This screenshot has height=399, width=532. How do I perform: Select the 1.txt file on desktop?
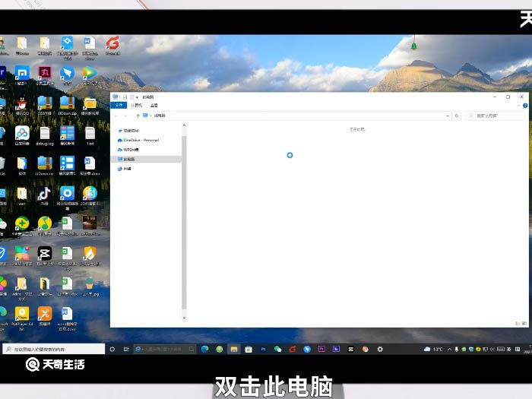pyautogui.click(x=90, y=136)
